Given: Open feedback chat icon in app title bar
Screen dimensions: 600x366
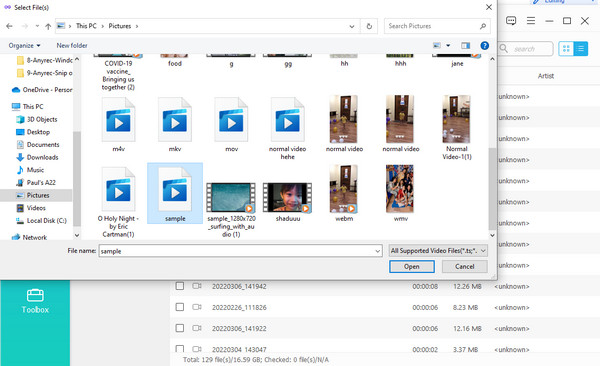Looking at the screenshot, I should point(511,20).
